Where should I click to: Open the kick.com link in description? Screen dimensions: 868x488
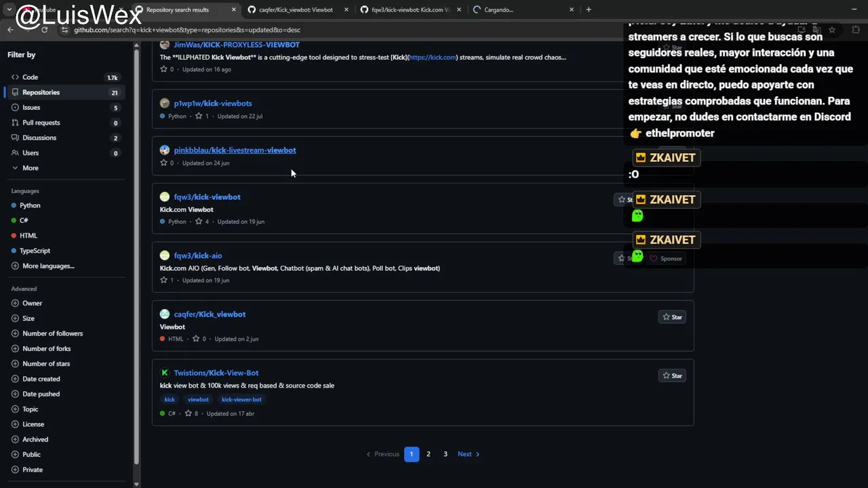(x=432, y=57)
